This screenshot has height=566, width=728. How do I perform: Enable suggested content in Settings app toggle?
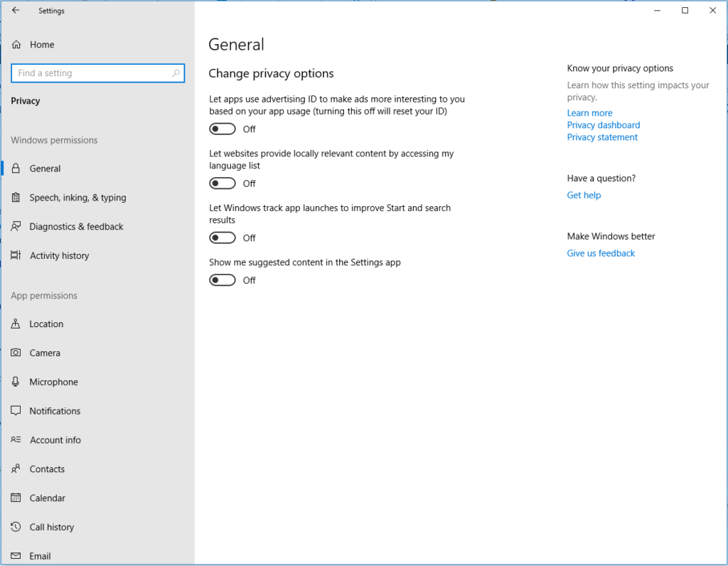click(x=223, y=281)
